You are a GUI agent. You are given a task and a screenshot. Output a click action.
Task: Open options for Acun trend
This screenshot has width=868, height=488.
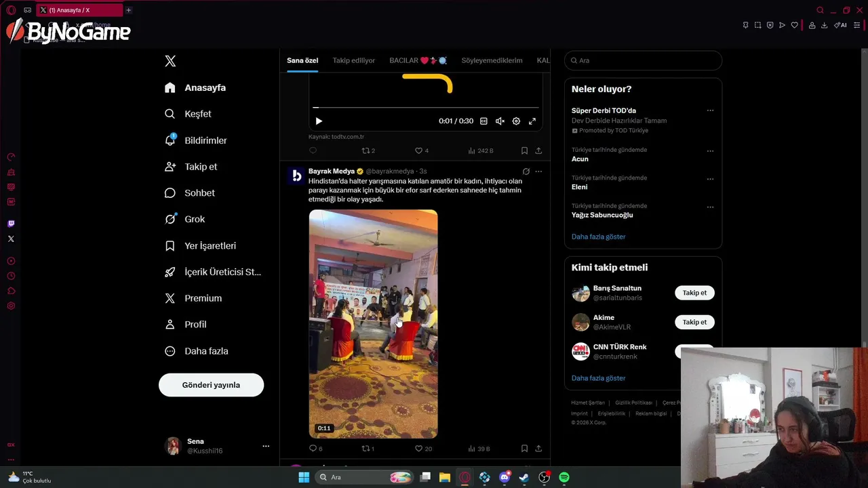tap(710, 151)
